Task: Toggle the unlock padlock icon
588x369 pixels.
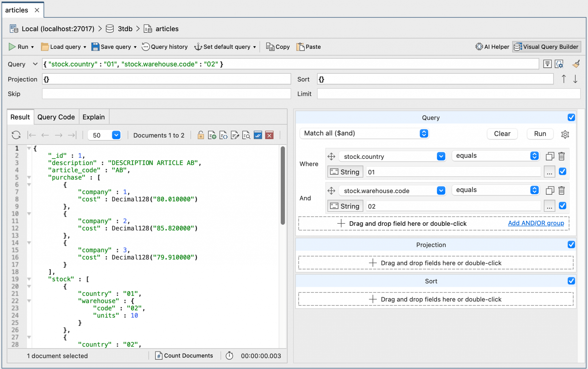Action: click(x=201, y=135)
